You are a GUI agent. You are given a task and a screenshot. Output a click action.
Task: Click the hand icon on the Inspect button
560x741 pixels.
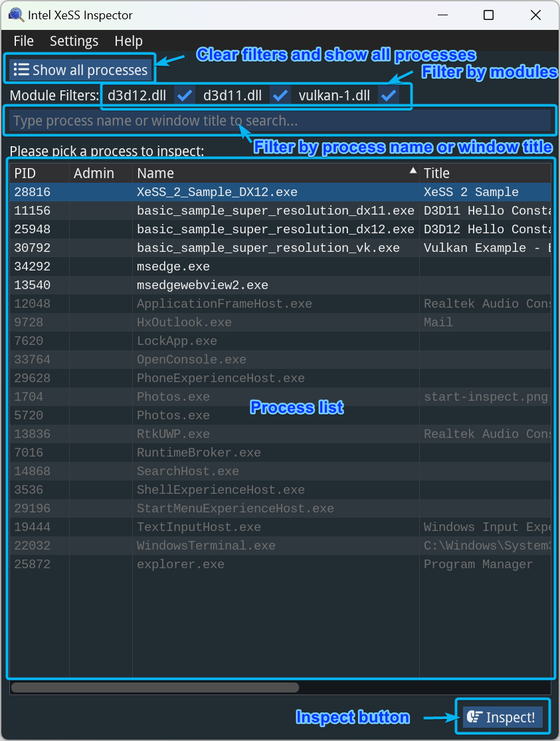[x=474, y=717]
